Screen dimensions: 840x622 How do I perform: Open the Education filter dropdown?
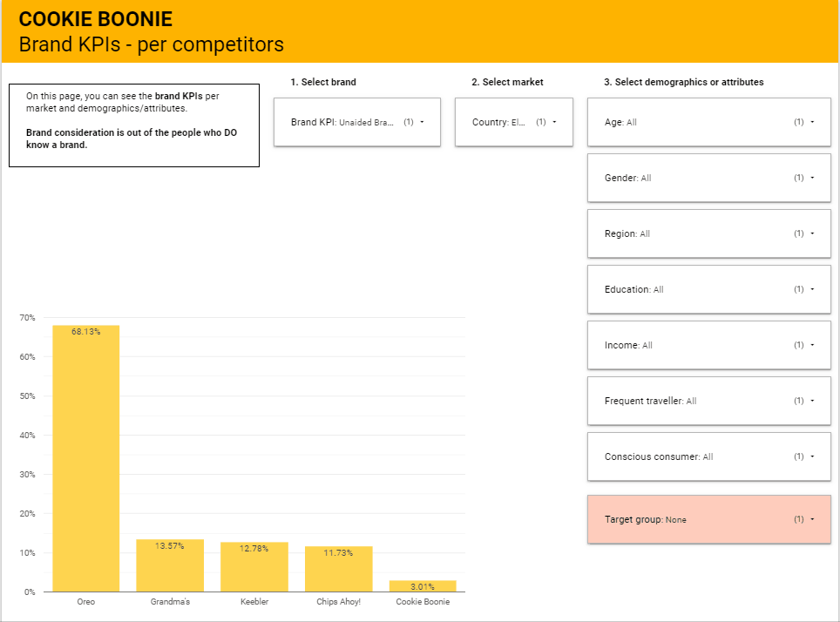point(708,289)
